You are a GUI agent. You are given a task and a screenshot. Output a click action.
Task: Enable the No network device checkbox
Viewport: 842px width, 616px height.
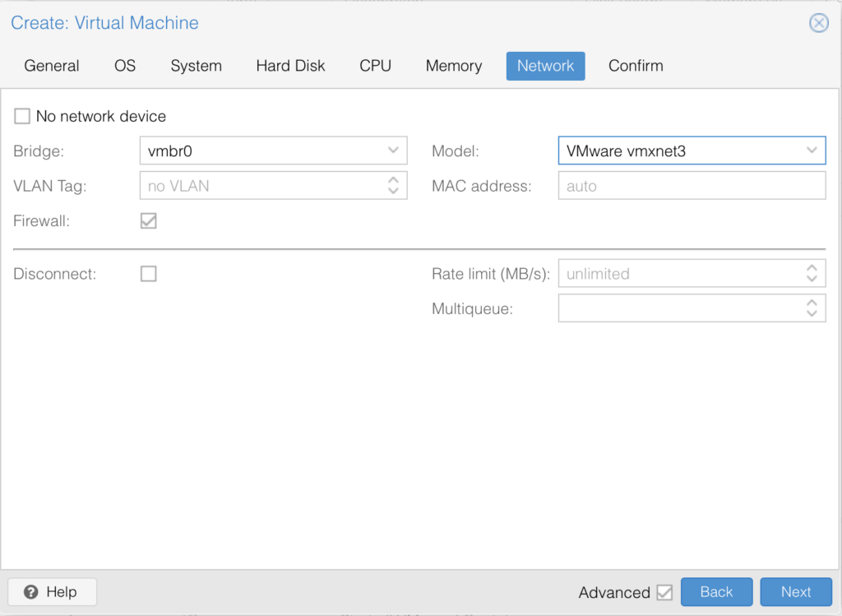[22, 116]
